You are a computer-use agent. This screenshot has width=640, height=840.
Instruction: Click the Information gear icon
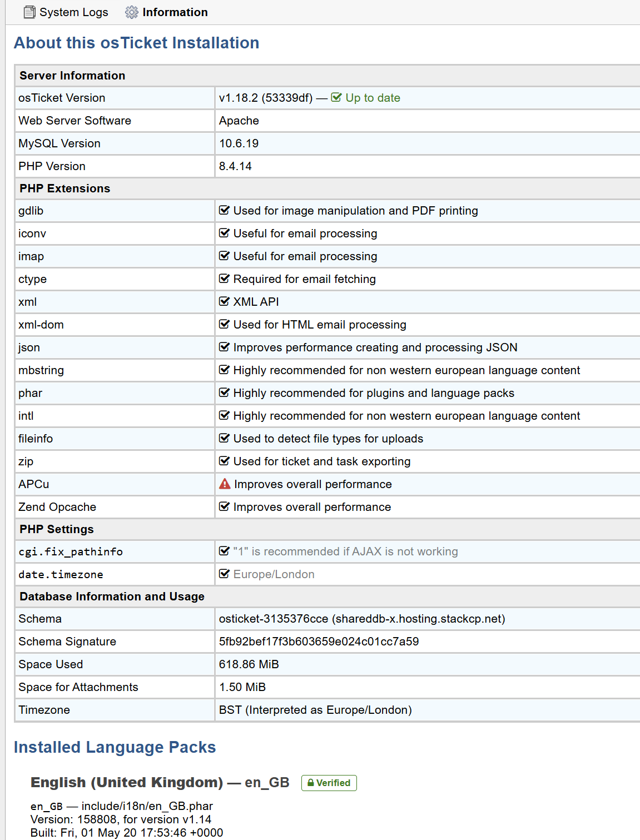pos(132,12)
